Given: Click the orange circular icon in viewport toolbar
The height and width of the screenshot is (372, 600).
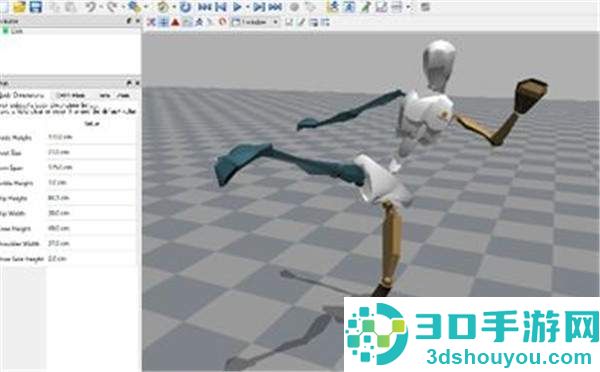Looking at the screenshot, I should coord(223,22).
